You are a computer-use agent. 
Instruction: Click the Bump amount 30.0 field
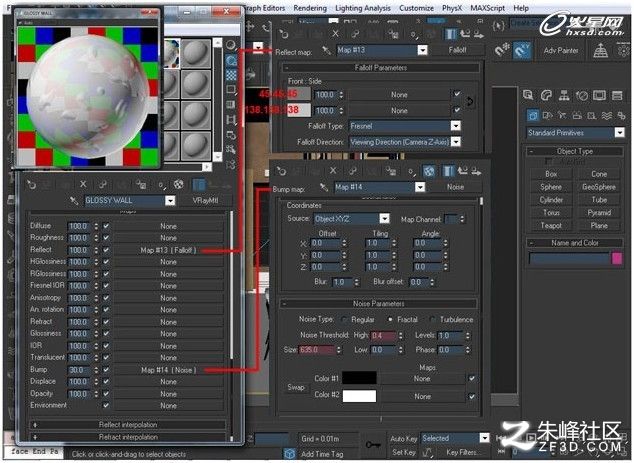pos(79,370)
